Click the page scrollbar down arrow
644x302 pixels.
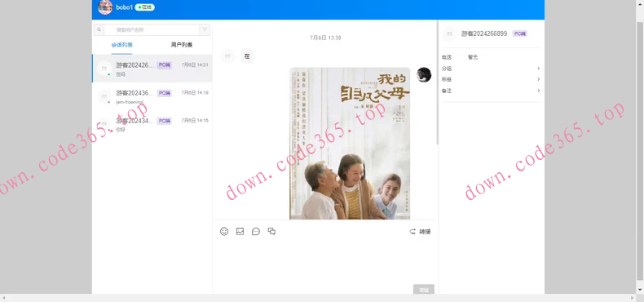pos(640,290)
